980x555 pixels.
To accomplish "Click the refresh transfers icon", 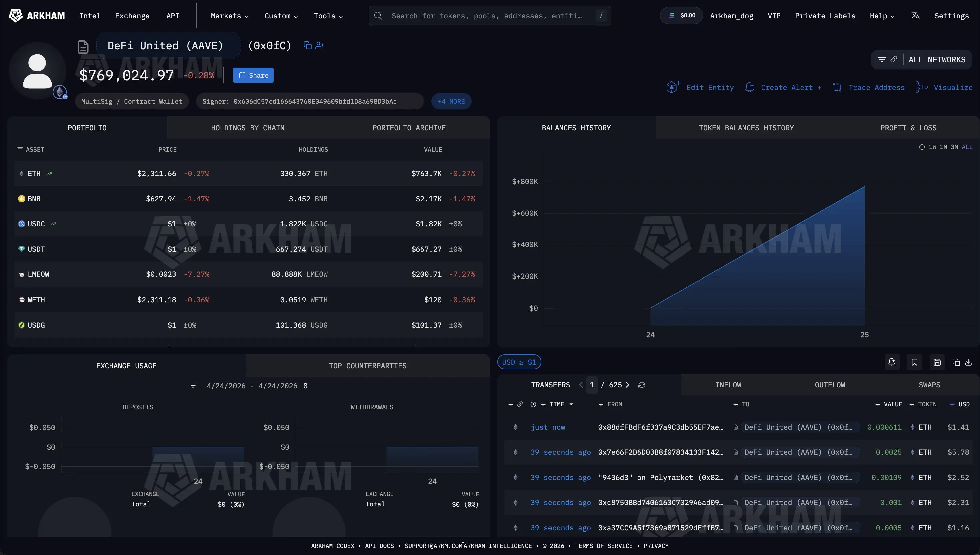I will click(642, 385).
